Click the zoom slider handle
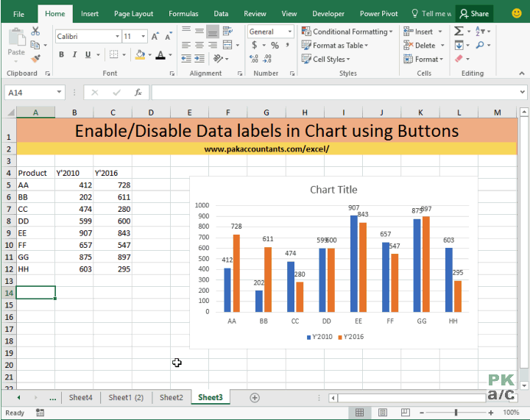The image size is (530, 420). pyautogui.click(x=456, y=412)
